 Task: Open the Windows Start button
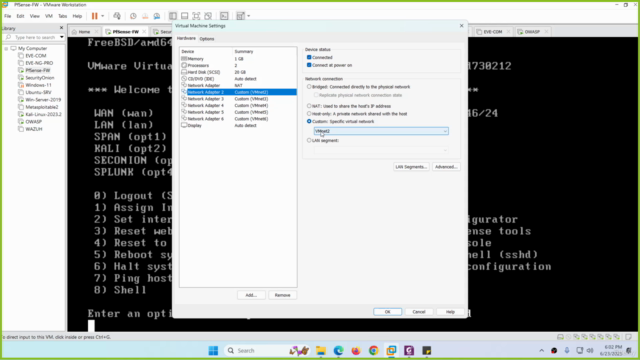click(x=213, y=350)
